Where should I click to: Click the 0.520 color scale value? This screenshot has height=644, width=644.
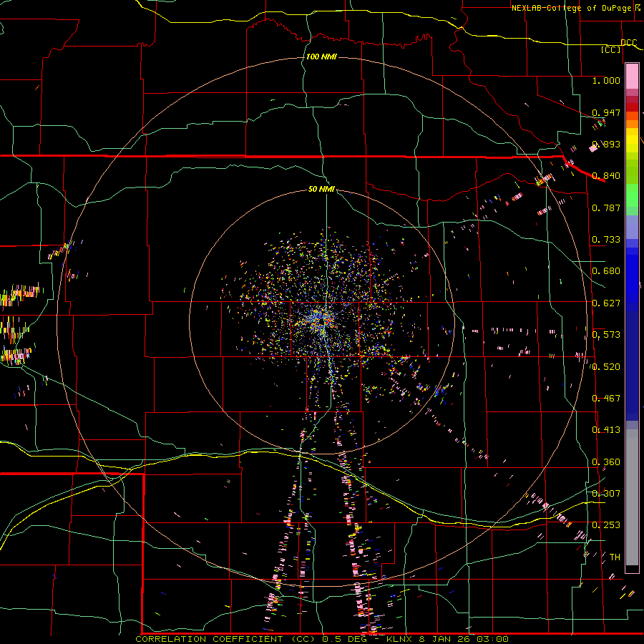606,367
